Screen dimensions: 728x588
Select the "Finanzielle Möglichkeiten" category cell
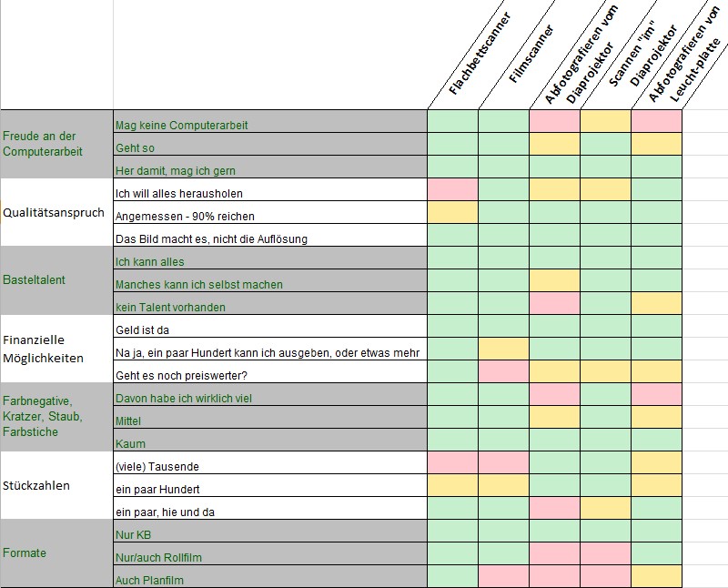(56, 349)
